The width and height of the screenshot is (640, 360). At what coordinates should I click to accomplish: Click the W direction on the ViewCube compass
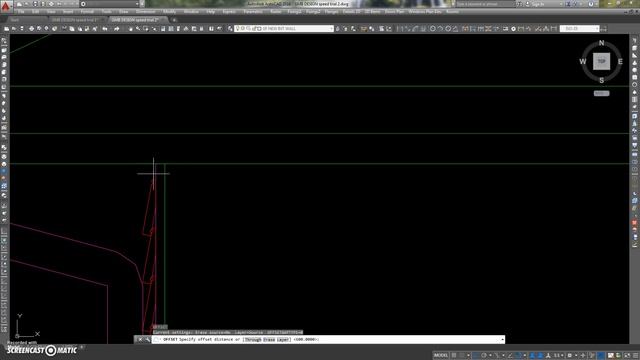[582, 62]
